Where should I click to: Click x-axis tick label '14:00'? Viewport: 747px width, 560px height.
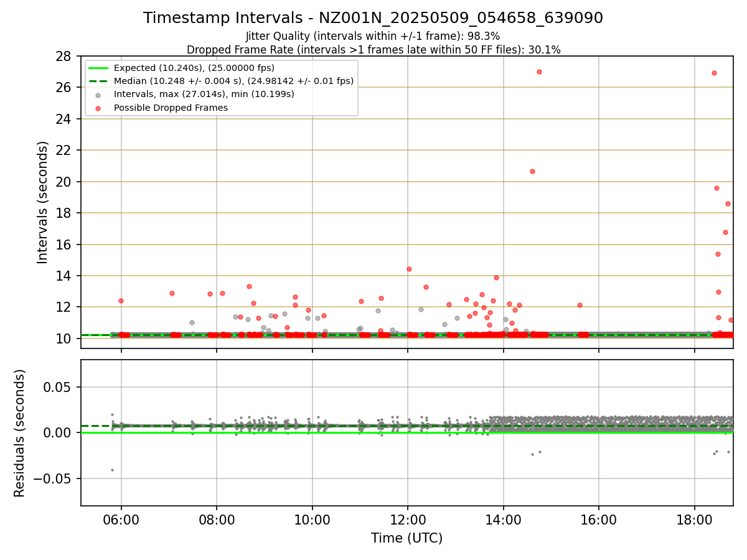pyautogui.click(x=503, y=519)
